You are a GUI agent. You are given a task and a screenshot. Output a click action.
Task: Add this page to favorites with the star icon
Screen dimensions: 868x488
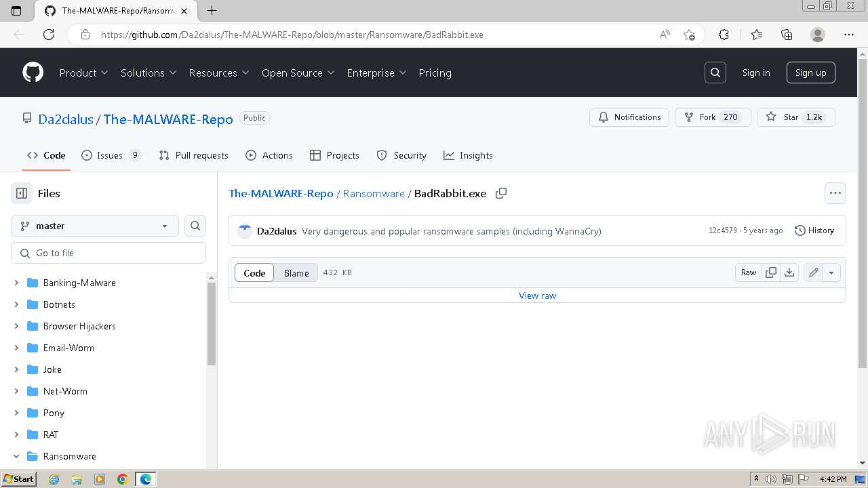690,35
